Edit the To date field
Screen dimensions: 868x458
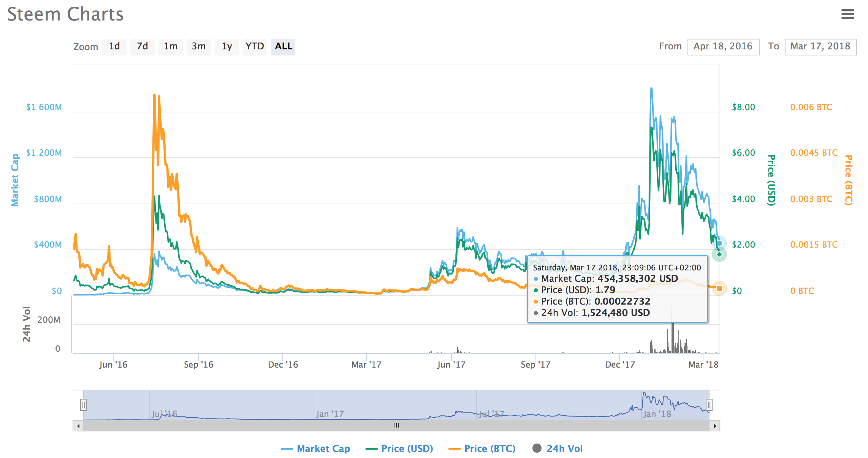pos(820,47)
